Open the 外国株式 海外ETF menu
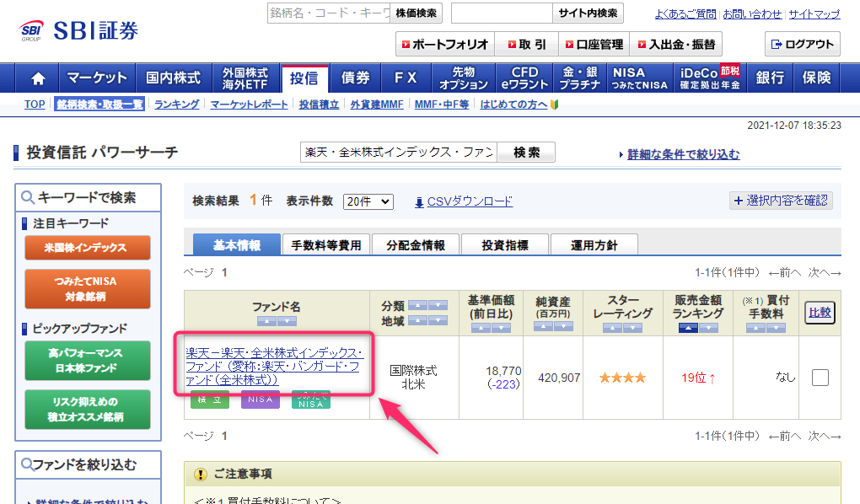Viewport: 860px width, 504px height. (245, 78)
